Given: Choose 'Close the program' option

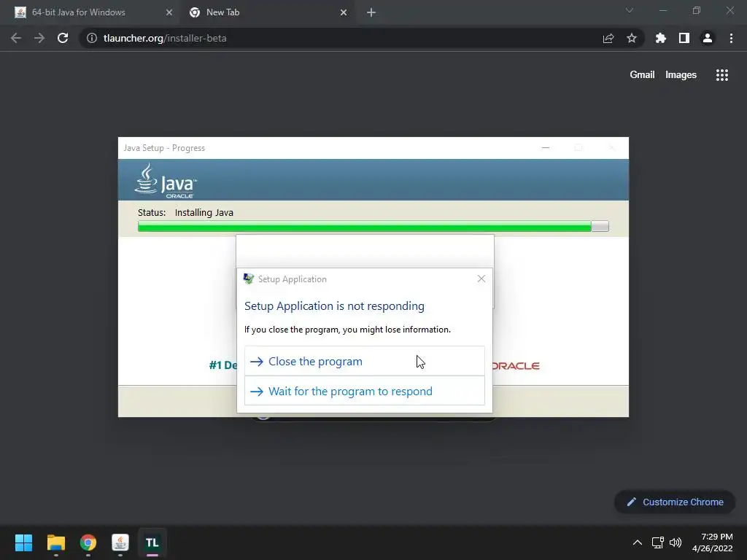Looking at the screenshot, I should click(x=365, y=362).
